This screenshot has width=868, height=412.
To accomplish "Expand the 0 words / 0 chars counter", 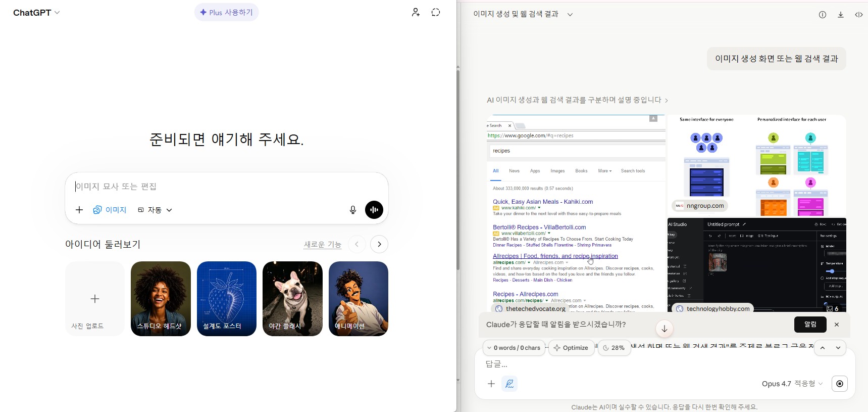I will tap(514, 348).
